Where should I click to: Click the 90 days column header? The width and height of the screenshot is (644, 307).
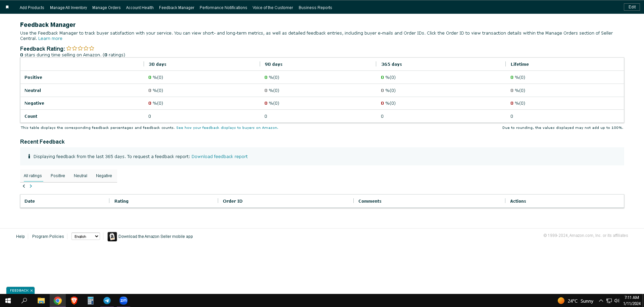274,64
